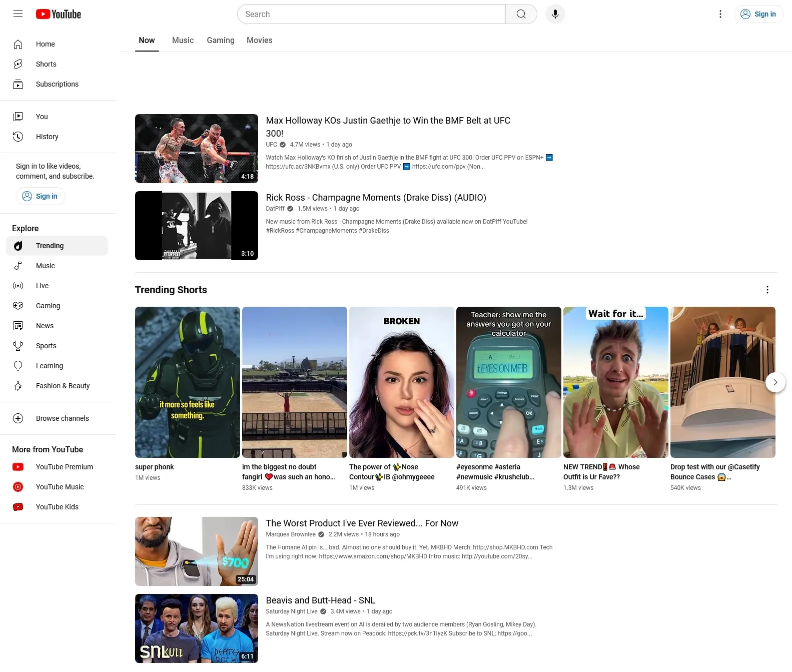Screen dimensions: 792x672
Task: Click the 'Trending Shorts' heading
Action: 171,290
